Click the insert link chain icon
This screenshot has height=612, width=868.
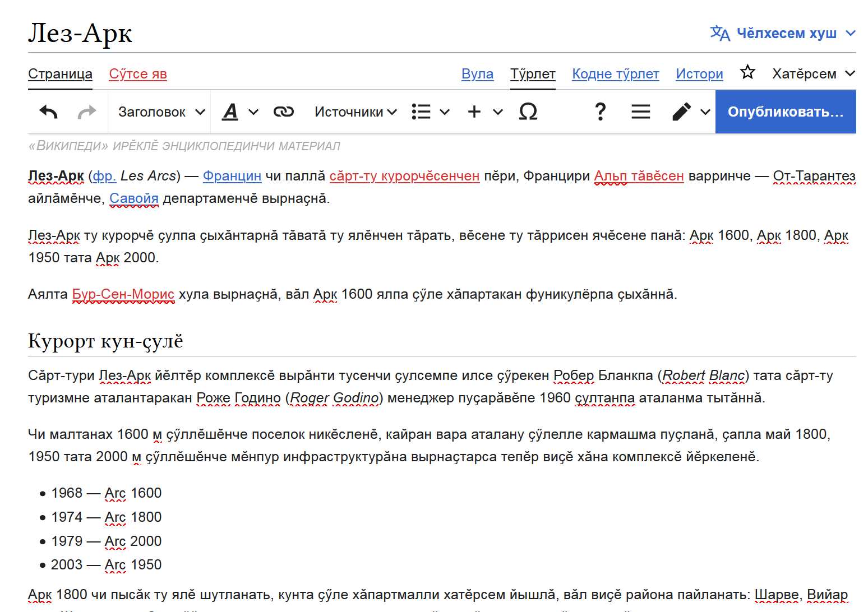pyautogui.click(x=283, y=112)
